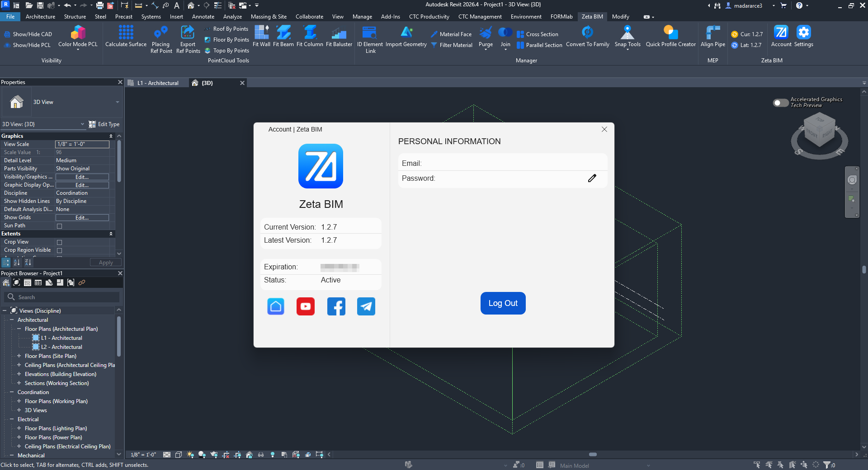The width and height of the screenshot is (868, 470).
Task: Open the Massing & Site ribbon tab
Action: 269,17
